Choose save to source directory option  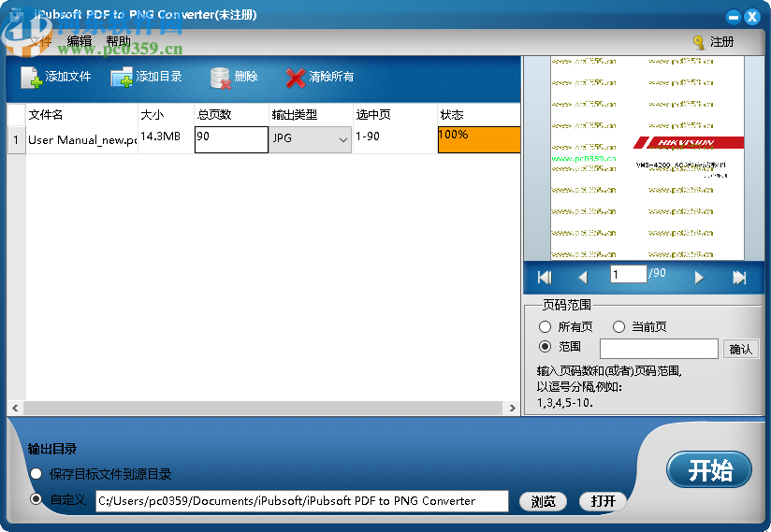click(36, 474)
